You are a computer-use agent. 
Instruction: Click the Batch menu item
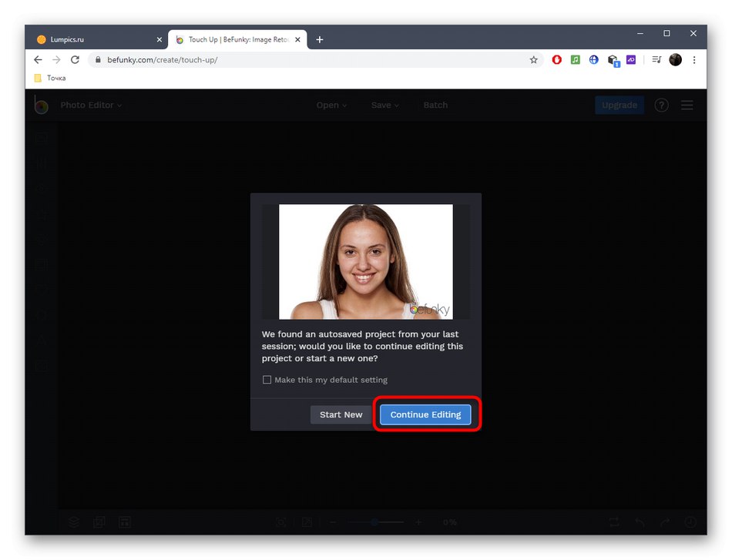coord(435,105)
